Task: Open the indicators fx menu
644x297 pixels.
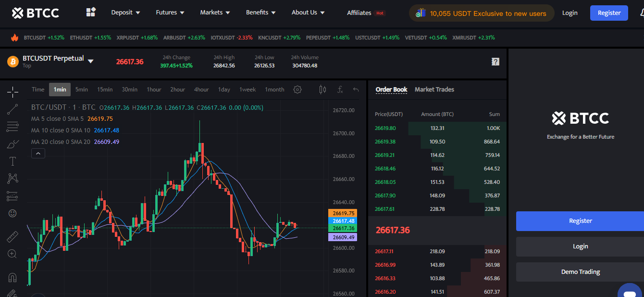Action: click(340, 90)
